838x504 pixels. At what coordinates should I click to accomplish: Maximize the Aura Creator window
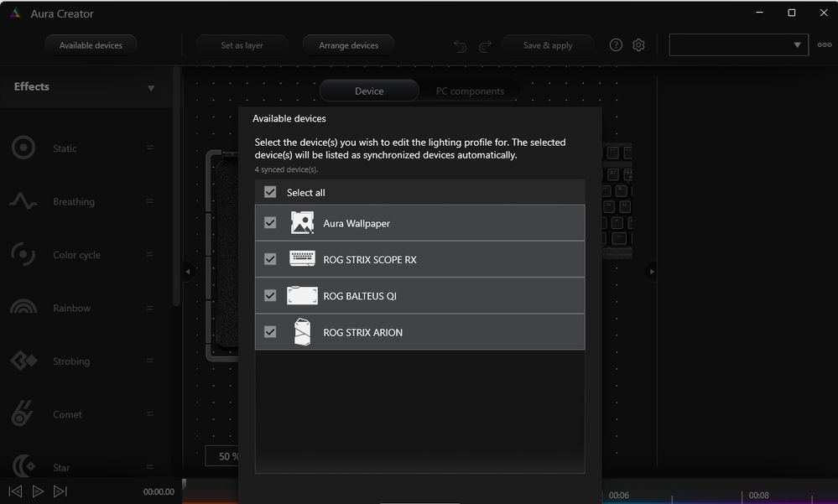(x=792, y=13)
